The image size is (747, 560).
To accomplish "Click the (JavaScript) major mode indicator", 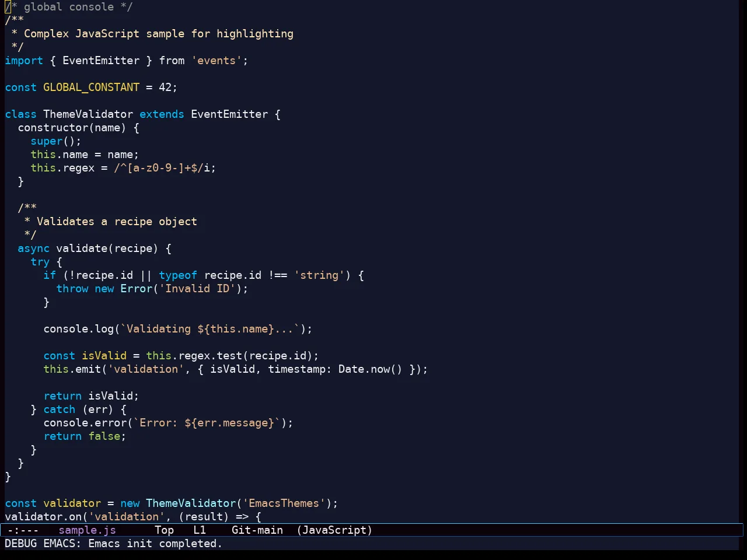I will [334, 530].
